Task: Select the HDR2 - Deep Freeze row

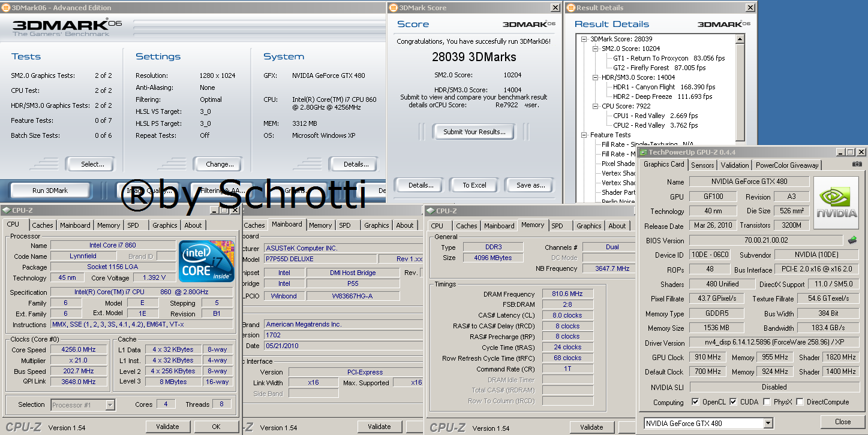Action: coord(662,96)
